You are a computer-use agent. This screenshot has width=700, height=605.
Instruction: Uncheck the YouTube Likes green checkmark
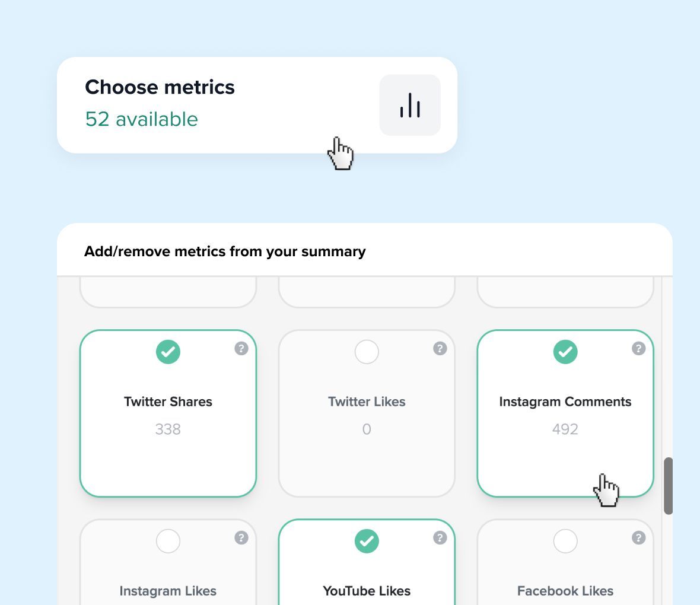[x=367, y=541]
